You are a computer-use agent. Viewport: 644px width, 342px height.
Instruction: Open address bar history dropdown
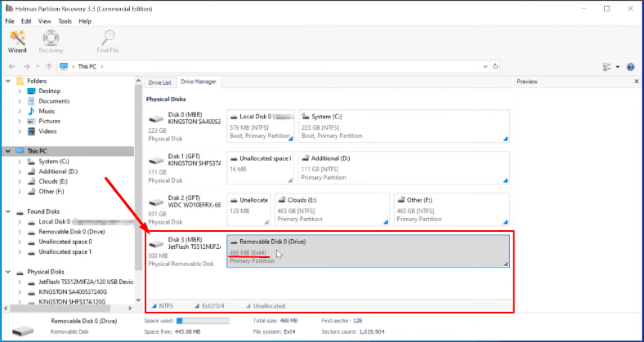tap(485, 66)
